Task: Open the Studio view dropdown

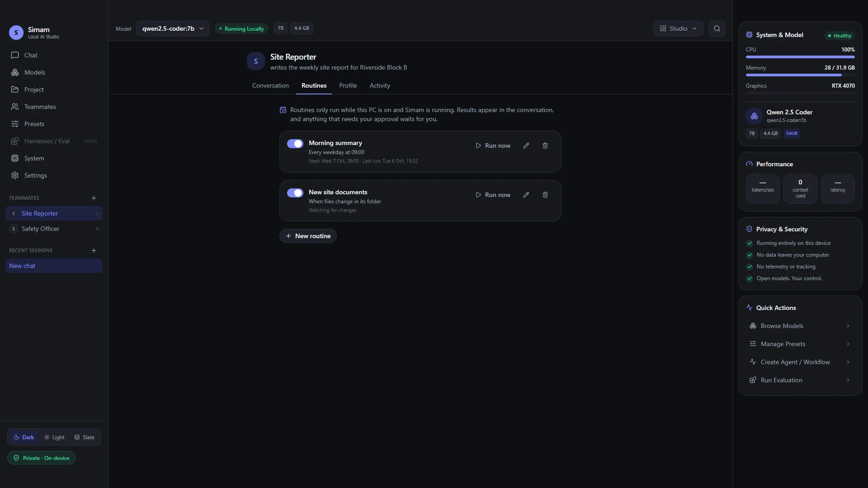Action: 678,28
